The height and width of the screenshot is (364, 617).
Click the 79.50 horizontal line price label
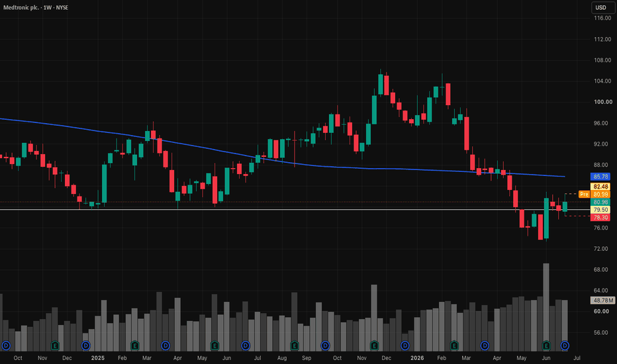[x=600, y=210]
